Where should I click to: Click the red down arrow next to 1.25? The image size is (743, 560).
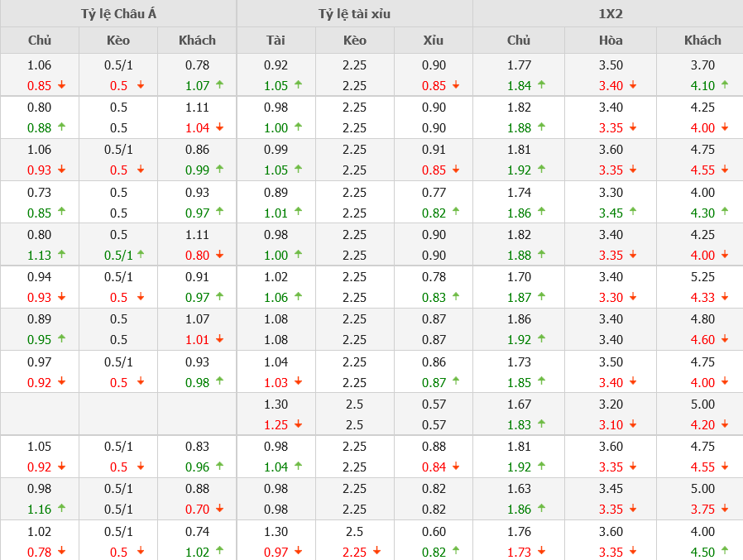pos(298,424)
